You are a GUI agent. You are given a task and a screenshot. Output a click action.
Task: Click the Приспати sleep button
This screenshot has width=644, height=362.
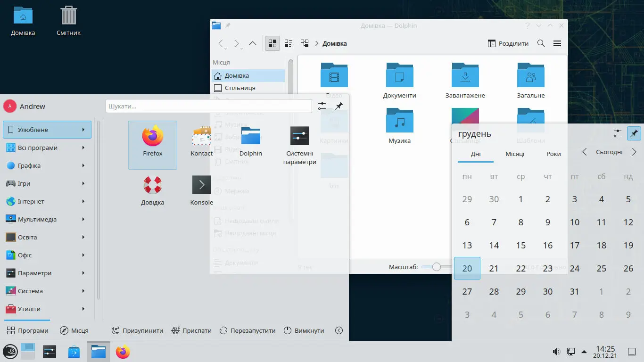tap(191, 330)
